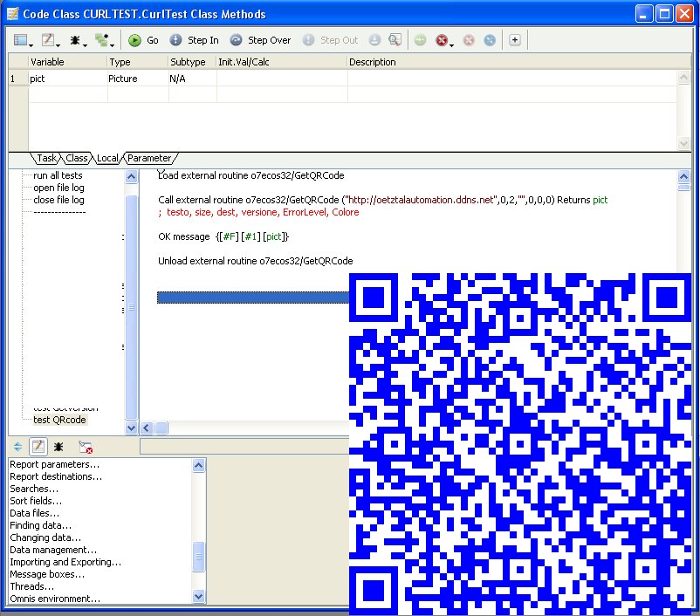700x616 pixels.
Task: Click the Init.Val/Calc column header
Action: tap(282, 62)
